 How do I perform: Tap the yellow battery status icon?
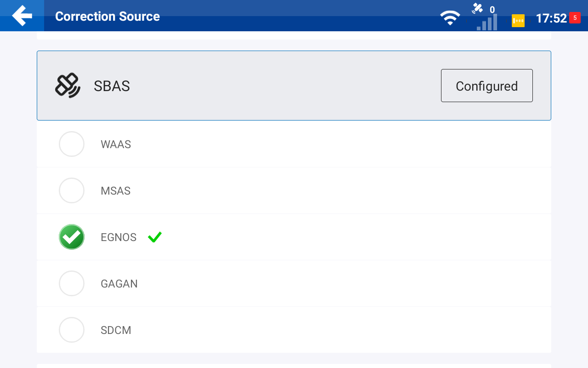[x=518, y=21]
